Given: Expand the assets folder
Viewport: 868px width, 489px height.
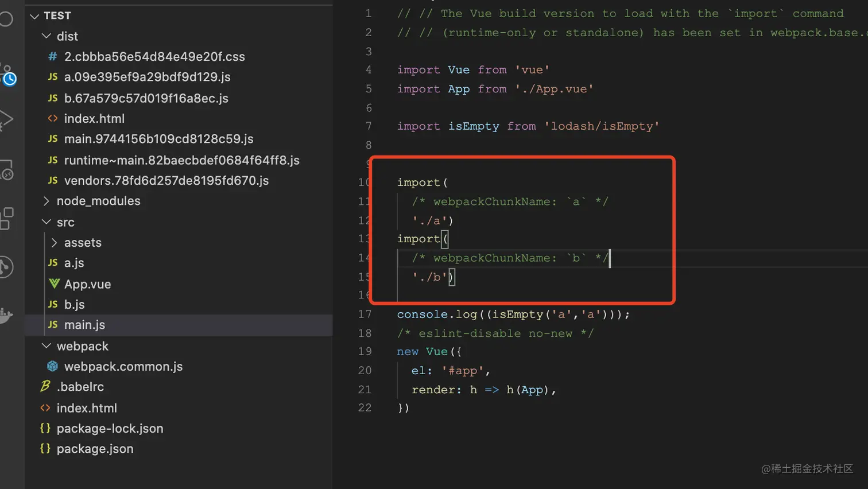Looking at the screenshot, I should [x=55, y=242].
